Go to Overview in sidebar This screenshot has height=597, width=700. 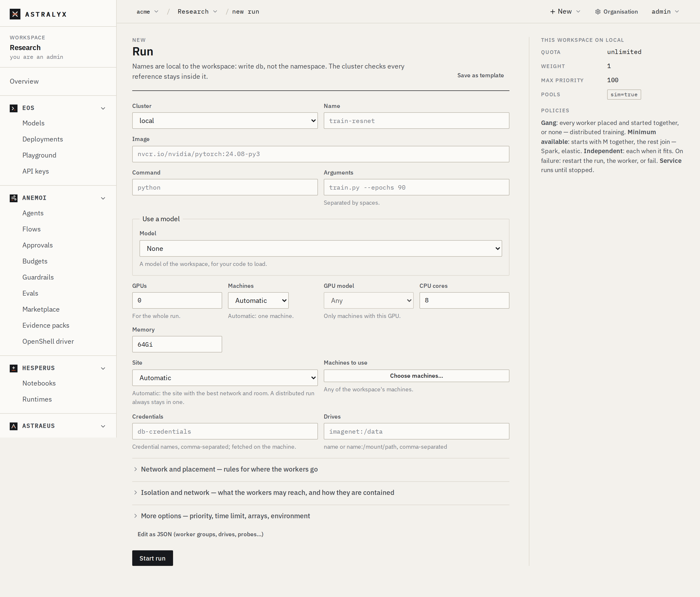pos(24,81)
